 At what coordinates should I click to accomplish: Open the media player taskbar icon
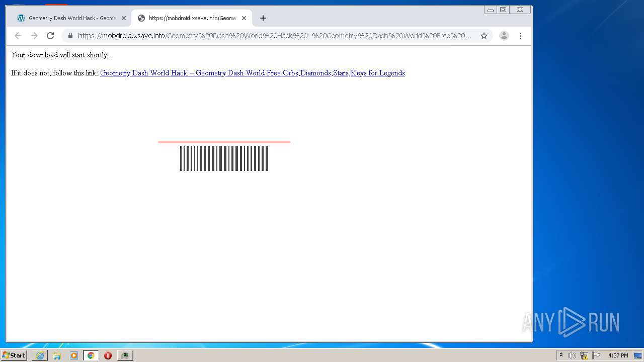pyautogui.click(x=74, y=355)
